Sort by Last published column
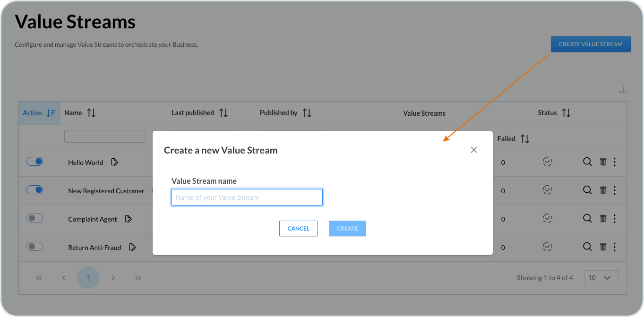Screen dimensions: 644x317 point(223,113)
